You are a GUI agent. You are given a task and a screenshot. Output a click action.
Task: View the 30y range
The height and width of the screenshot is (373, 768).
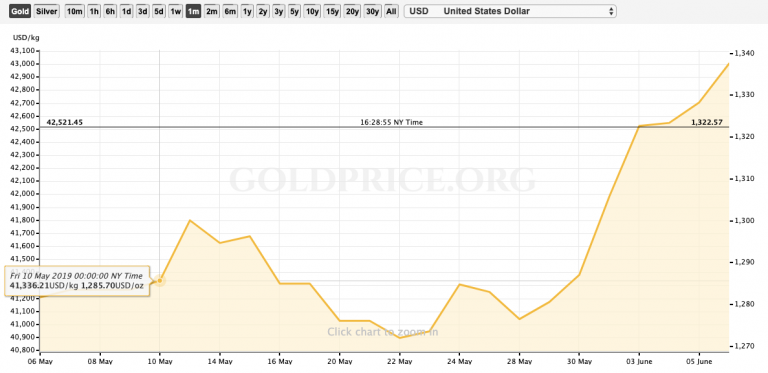click(373, 11)
